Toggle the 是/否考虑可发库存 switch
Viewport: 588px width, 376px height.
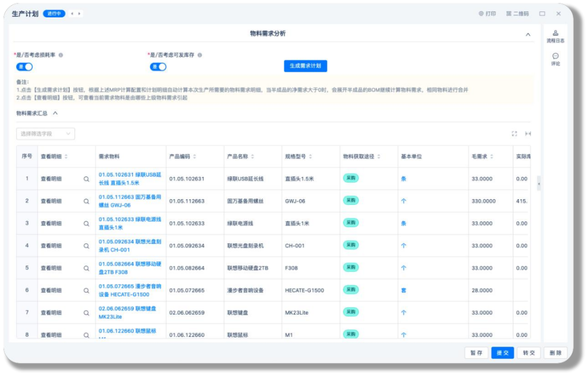pos(158,67)
